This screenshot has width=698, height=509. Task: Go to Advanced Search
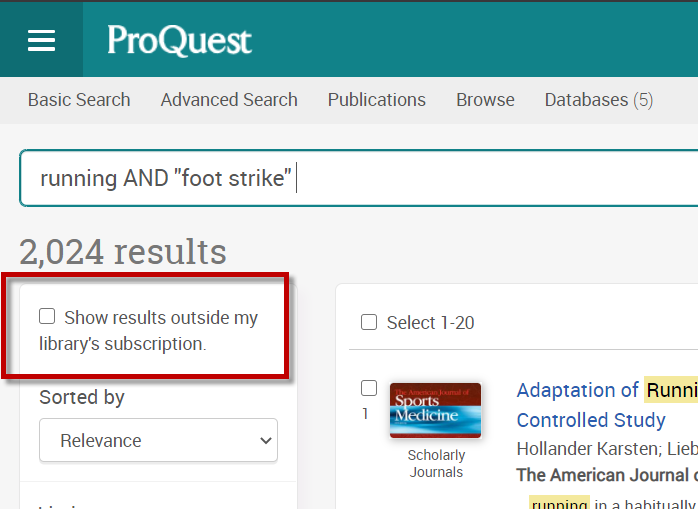pyautogui.click(x=229, y=100)
